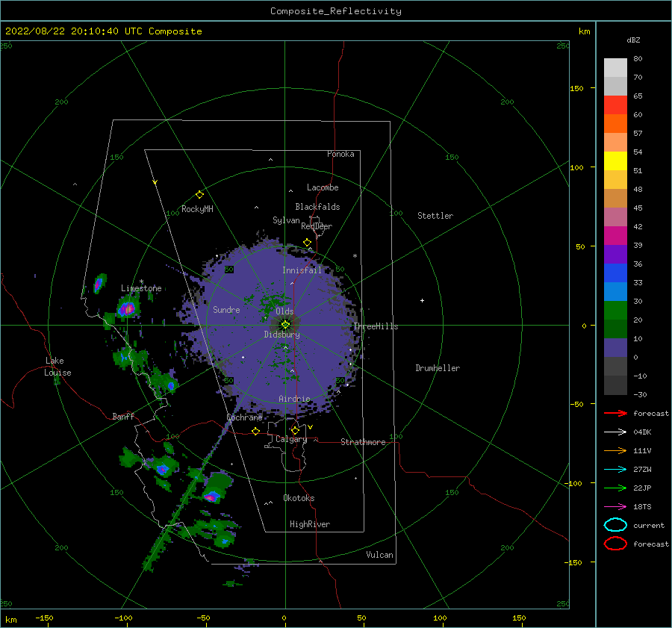Click the bright green swatch in dBZ scale
672x628 pixels.
(x=615, y=310)
